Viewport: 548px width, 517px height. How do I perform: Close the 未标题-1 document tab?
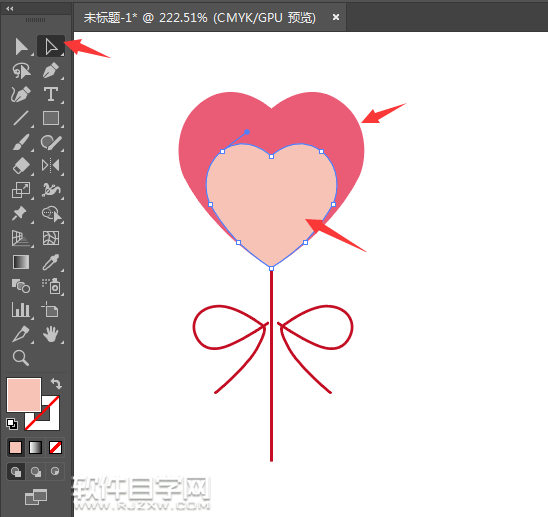(x=336, y=17)
